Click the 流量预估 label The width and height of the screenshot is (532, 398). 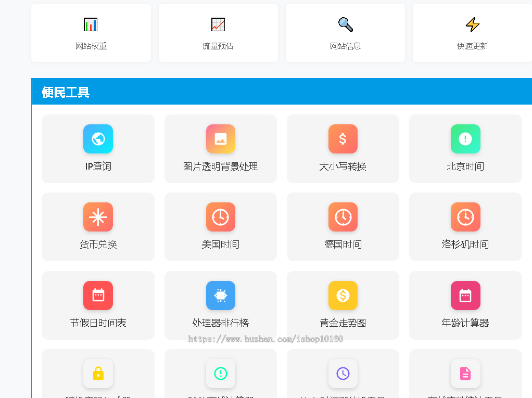(218, 46)
